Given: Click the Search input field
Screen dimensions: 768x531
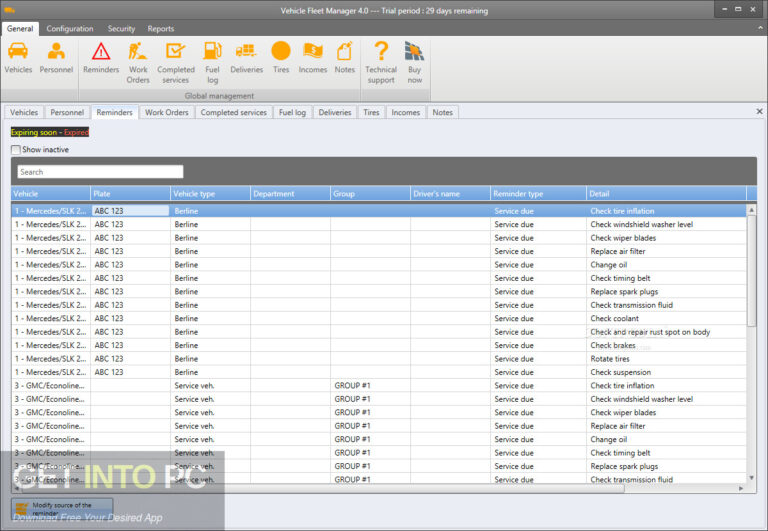Looking at the screenshot, I should pyautogui.click(x=100, y=172).
